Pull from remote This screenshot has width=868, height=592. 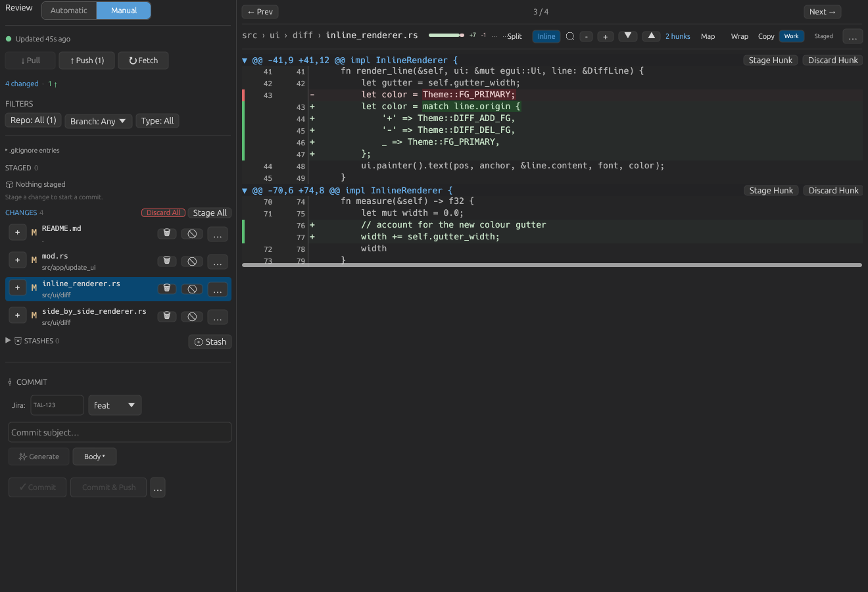[30, 61]
